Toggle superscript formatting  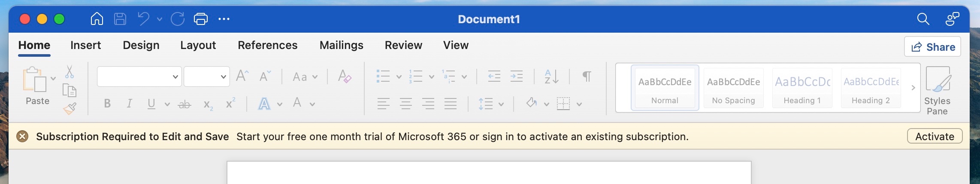(230, 103)
